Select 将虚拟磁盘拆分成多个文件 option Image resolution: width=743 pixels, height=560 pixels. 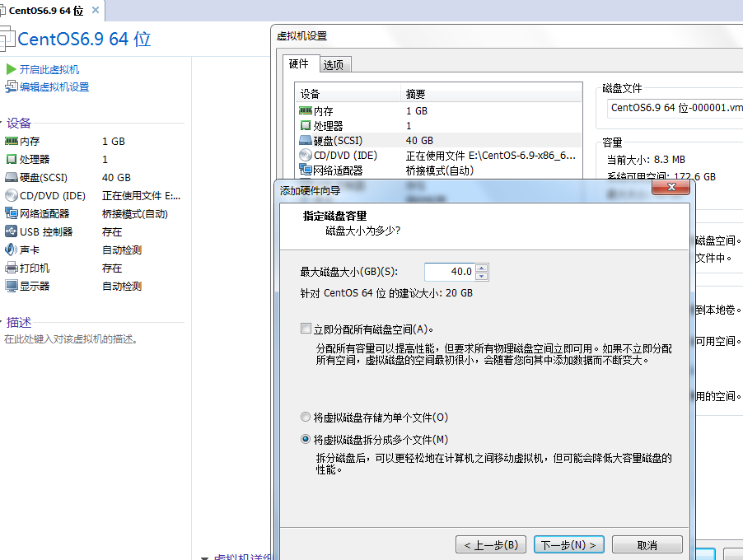tap(306, 439)
